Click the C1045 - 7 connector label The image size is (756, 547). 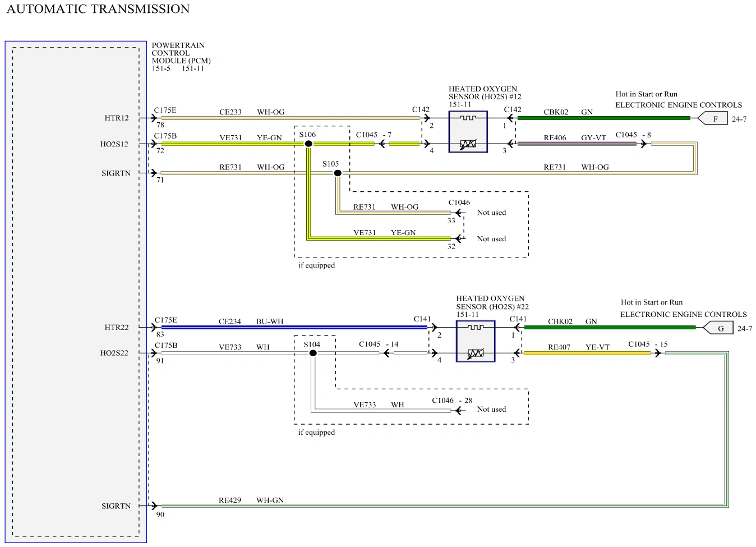pos(374,135)
